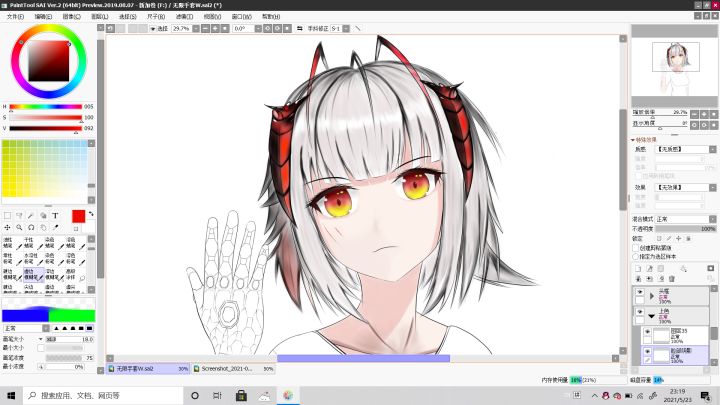
Task: Toggle straight line drawing mode icon
Action: [358, 28]
